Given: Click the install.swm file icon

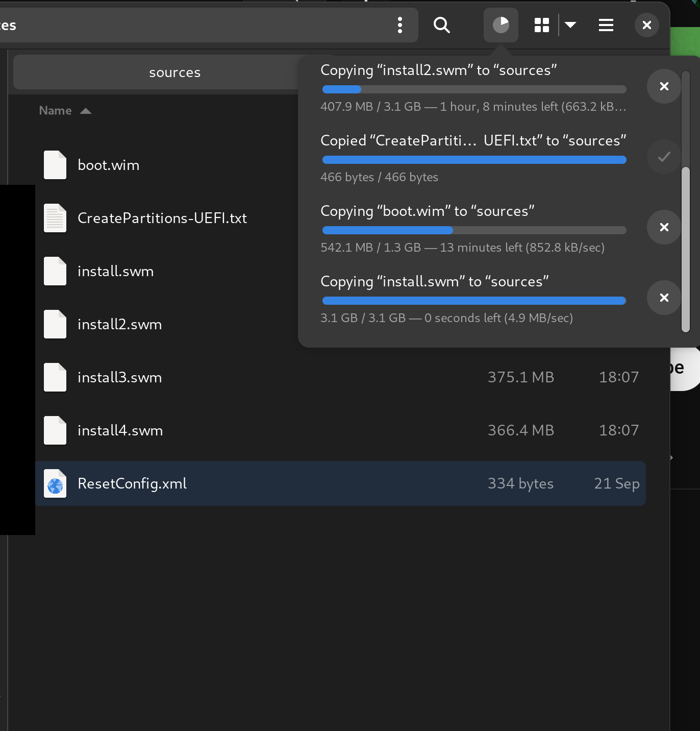Looking at the screenshot, I should click(x=55, y=271).
